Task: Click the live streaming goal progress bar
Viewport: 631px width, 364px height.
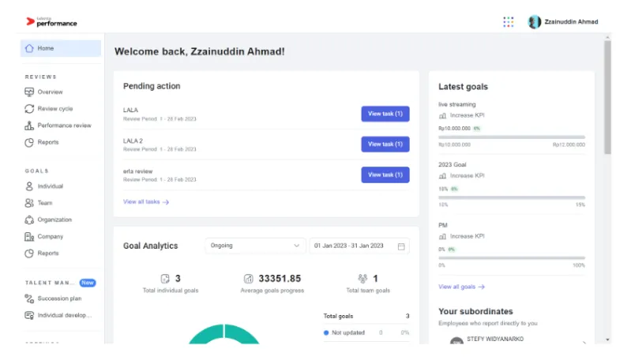Action: point(511,137)
